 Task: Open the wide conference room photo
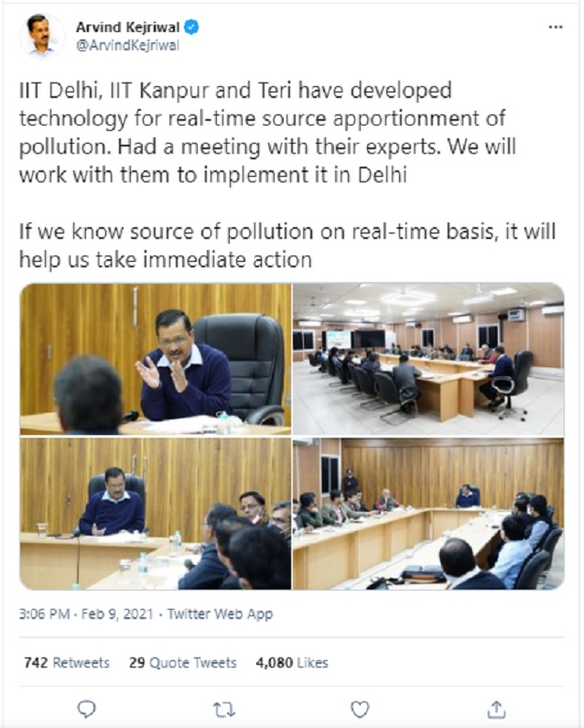(x=428, y=359)
